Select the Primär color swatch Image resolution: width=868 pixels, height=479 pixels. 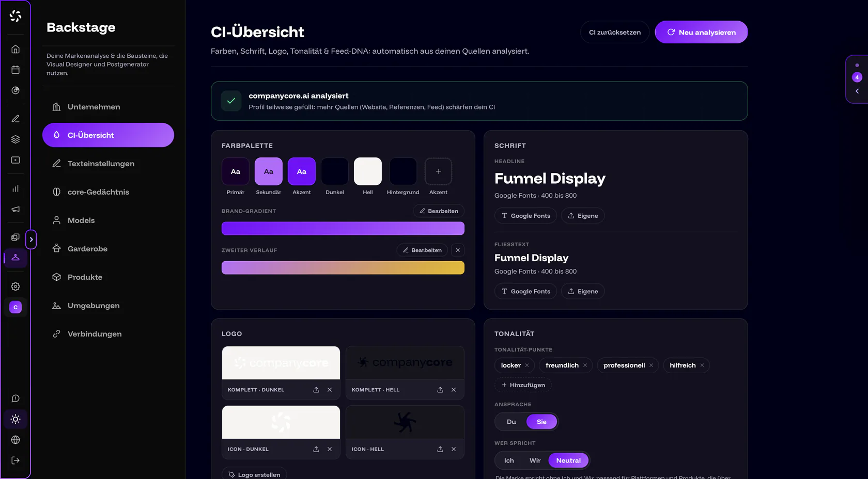click(x=236, y=171)
